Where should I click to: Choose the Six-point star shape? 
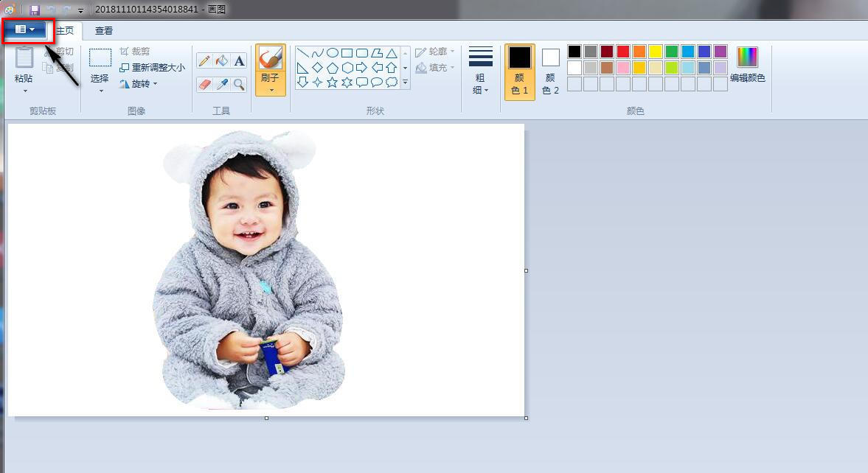pyautogui.click(x=347, y=83)
